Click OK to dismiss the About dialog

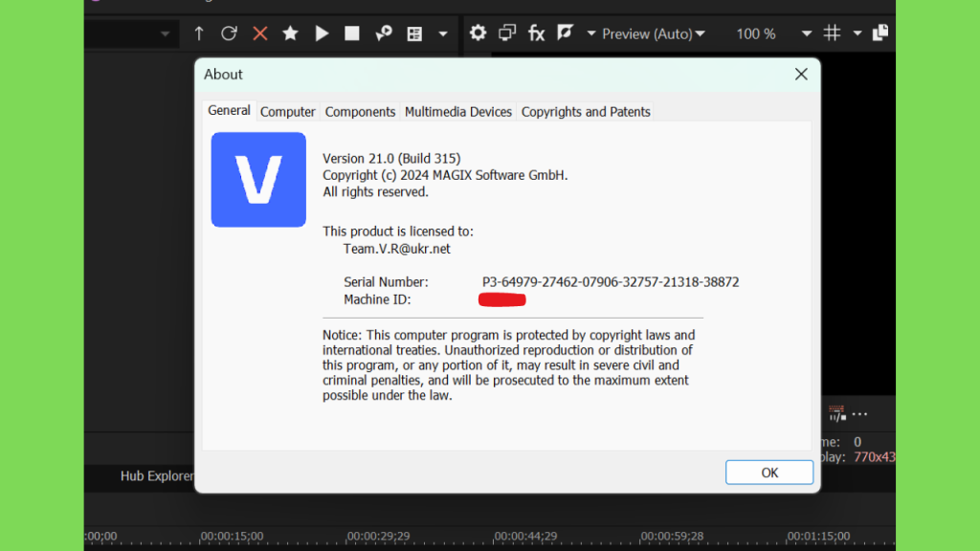click(769, 473)
